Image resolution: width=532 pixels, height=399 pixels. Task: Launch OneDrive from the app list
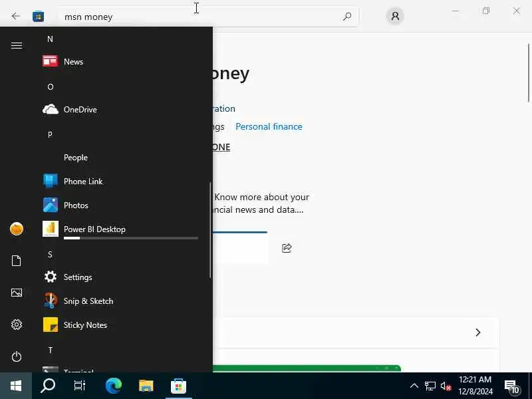tap(120, 110)
